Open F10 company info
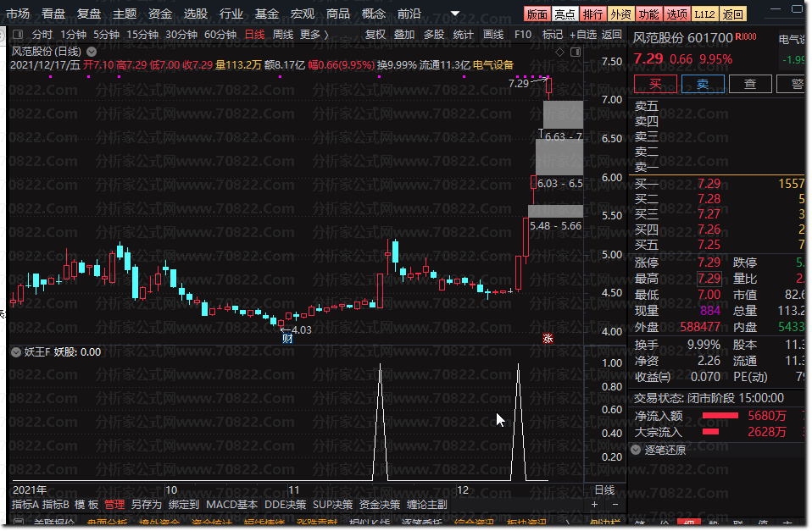This screenshot has width=812, height=531. click(522, 35)
